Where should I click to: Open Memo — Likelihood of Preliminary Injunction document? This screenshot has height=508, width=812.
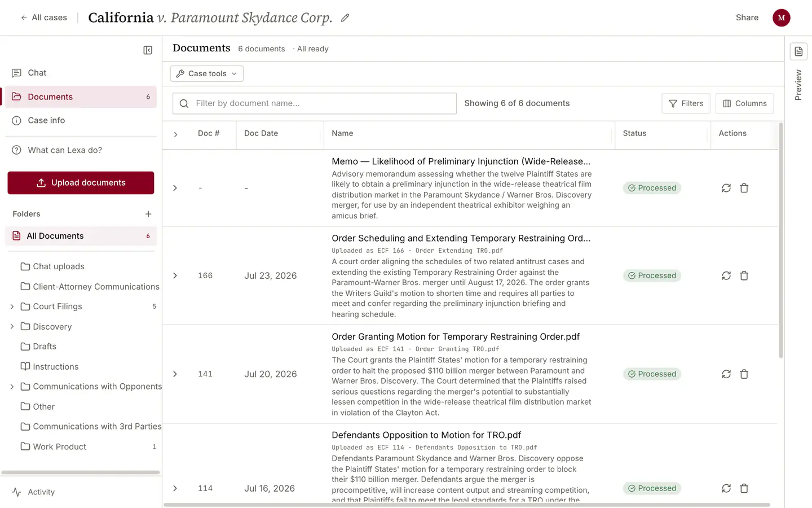(461, 161)
